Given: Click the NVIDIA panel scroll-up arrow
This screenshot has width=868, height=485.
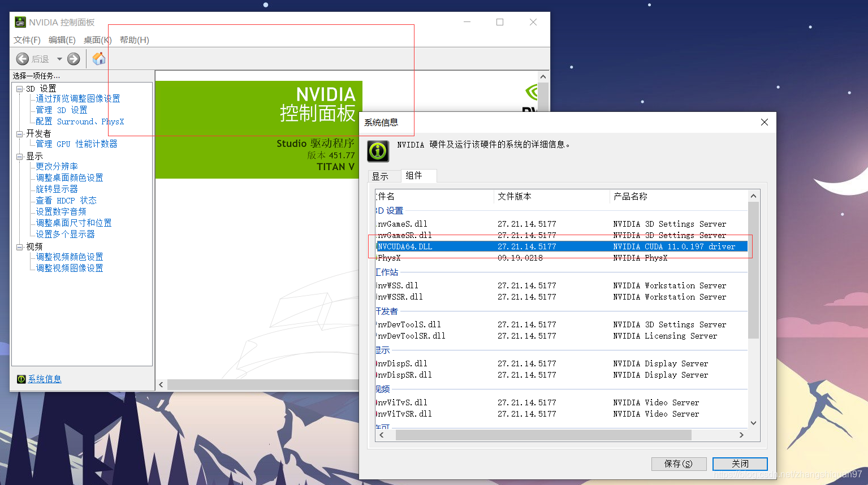Looking at the screenshot, I should 543,76.
